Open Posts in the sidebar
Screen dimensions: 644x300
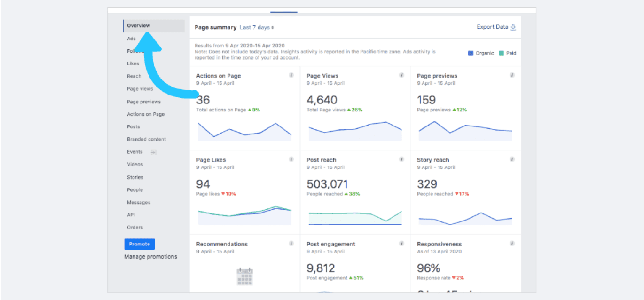[134, 127]
